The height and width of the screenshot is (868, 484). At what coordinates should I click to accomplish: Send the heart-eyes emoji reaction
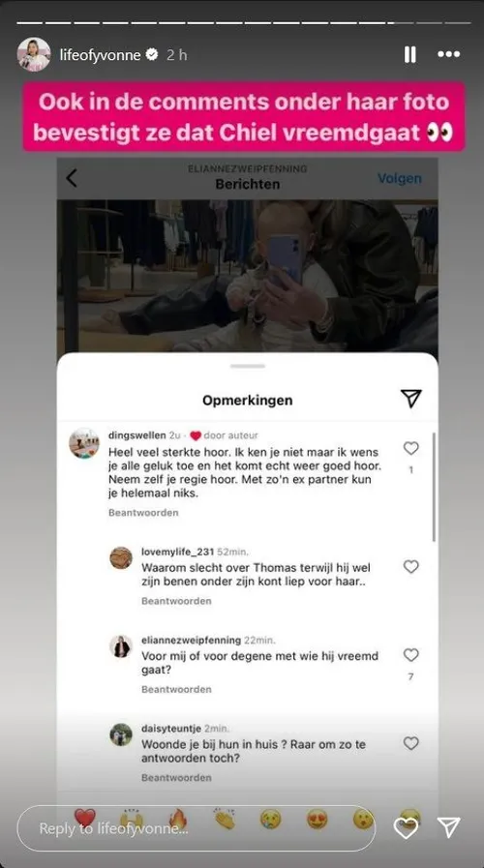tap(318, 819)
